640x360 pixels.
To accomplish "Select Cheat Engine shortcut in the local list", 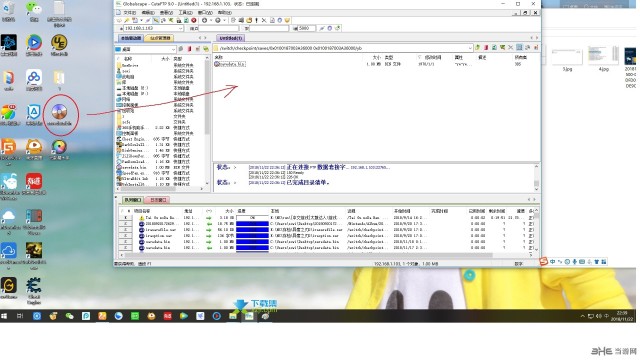I will tap(133, 139).
